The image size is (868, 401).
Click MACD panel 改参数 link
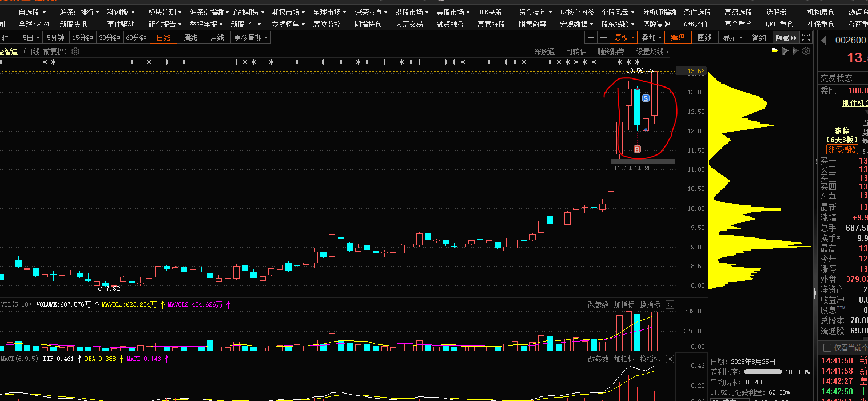(598, 359)
